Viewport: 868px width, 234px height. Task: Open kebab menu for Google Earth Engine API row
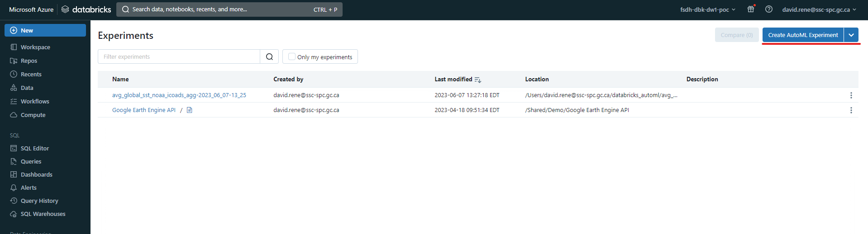(851, 110)
